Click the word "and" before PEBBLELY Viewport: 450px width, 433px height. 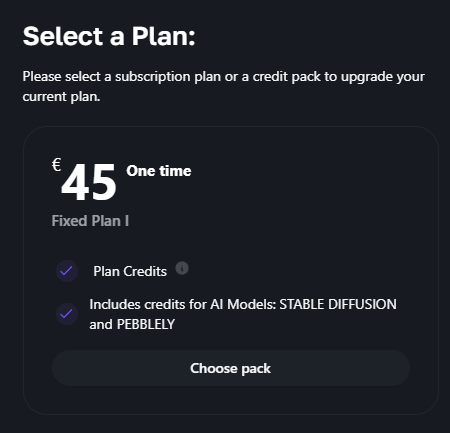point(101,324)
